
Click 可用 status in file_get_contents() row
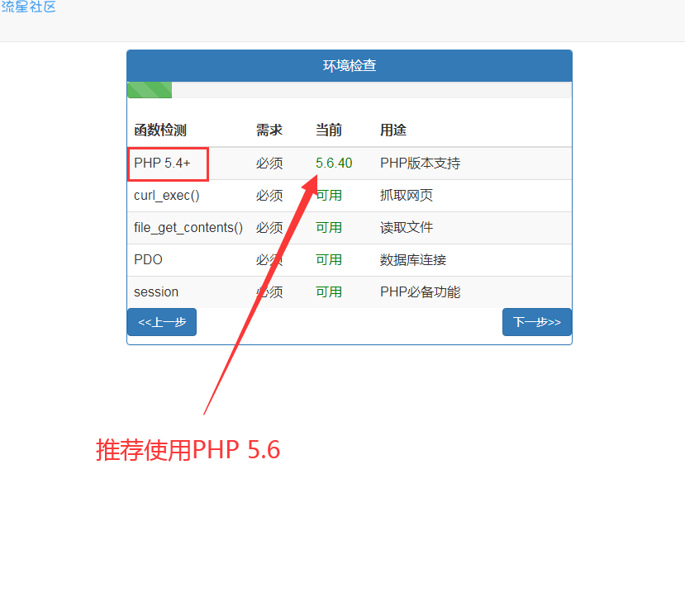point(329,228)
